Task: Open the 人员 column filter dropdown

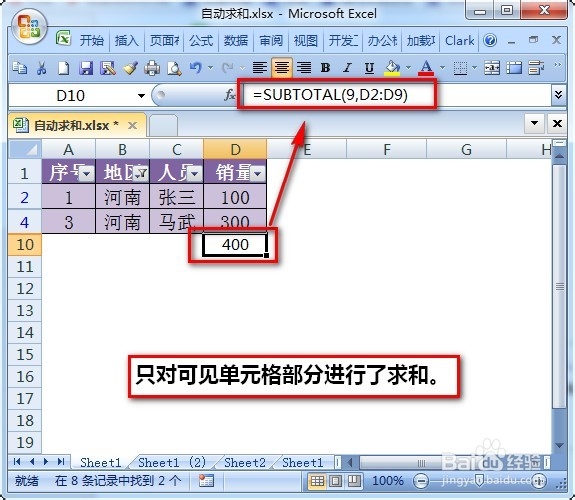Action: click(x=195, y=174)
